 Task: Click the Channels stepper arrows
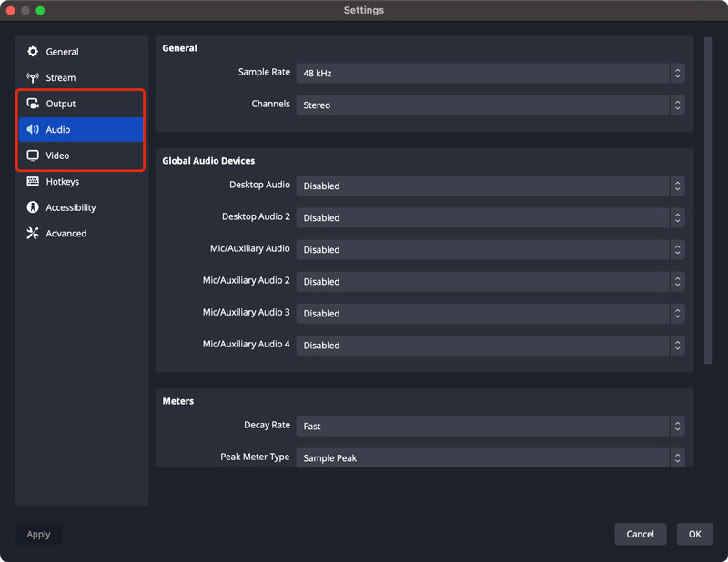pos(677,105)
